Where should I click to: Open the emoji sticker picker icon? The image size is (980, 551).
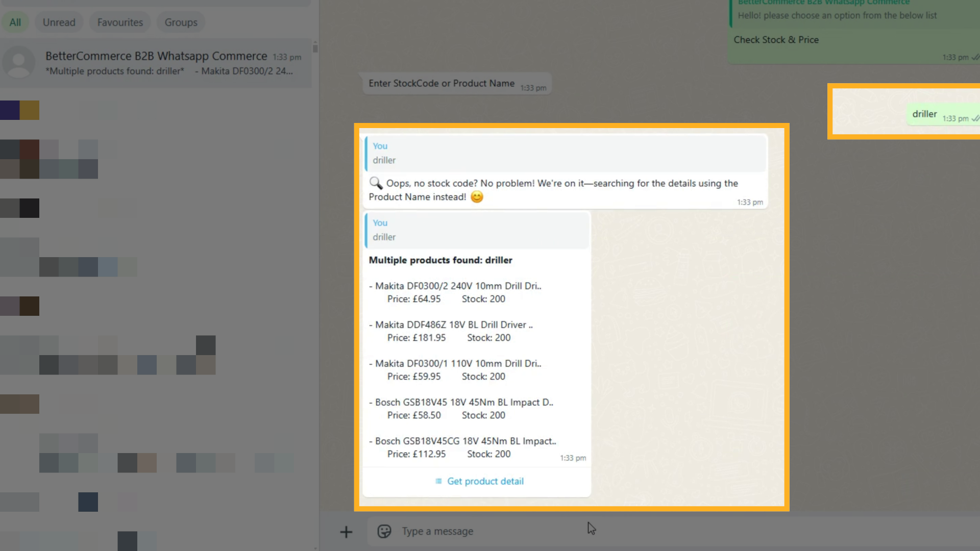(x=384, y=532)
